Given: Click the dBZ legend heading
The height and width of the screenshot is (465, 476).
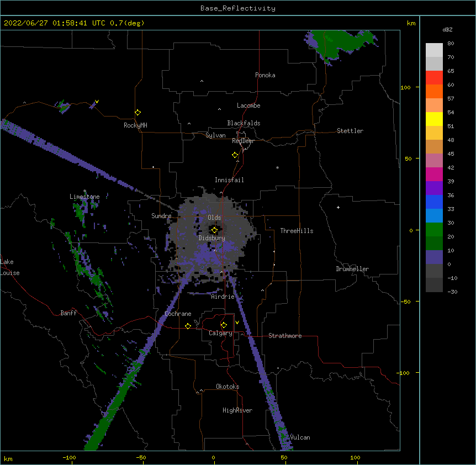Looking at the screenshot, I should pos(447,29).
